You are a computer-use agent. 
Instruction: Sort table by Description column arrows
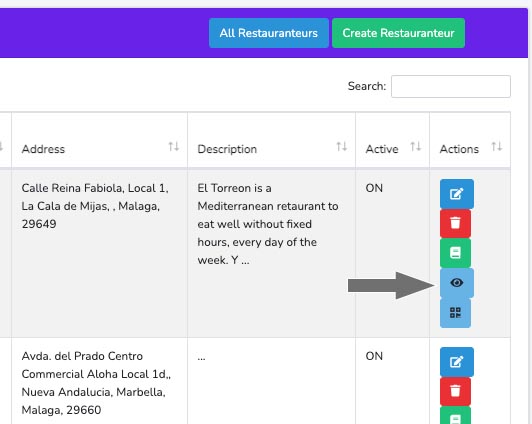[x=342, y=147]
